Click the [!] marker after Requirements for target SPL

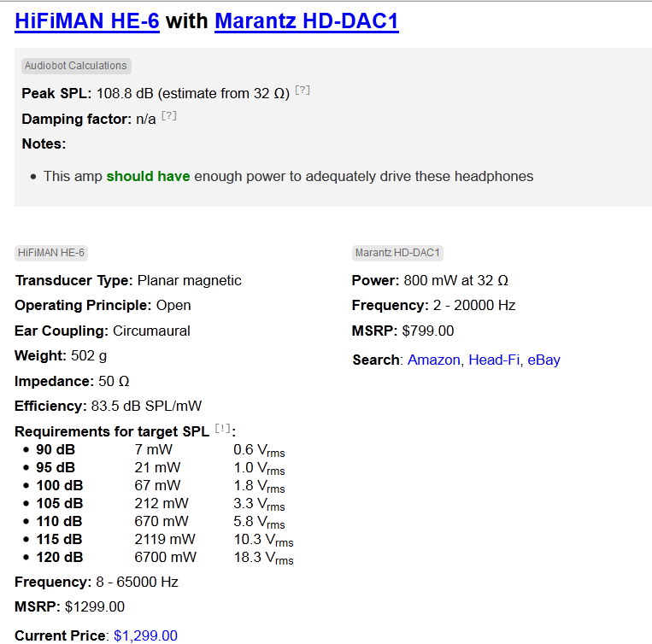pyautogui.click(x=222, y=429)
